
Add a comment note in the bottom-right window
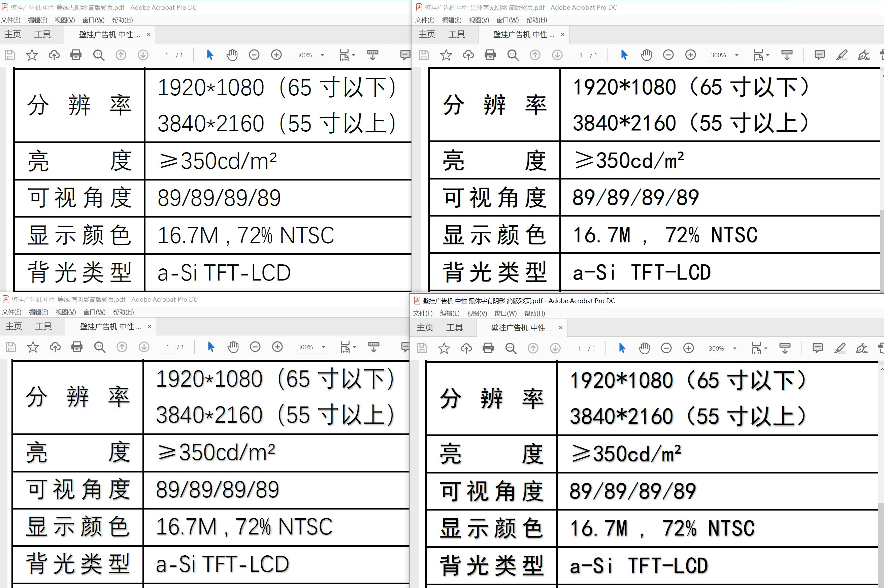coord(818,348)
